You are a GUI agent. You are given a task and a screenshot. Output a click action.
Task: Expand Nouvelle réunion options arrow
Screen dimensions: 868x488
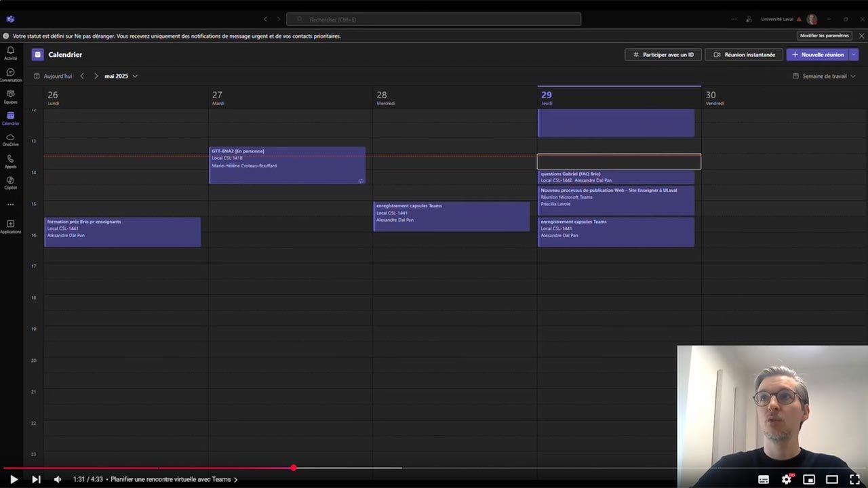(854, 55)
